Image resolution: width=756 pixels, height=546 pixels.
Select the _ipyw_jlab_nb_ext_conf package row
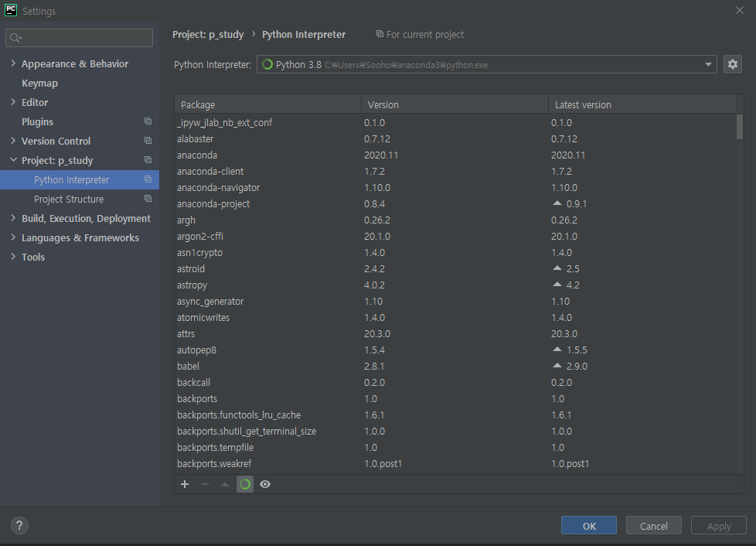(455, 122)
